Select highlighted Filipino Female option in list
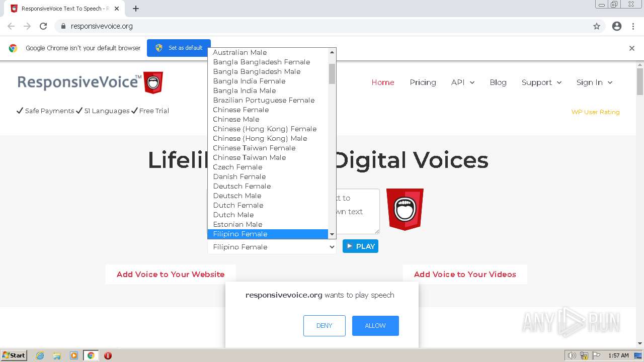Viewport: 644px width, 362px height. pyautogui.click(x=268, y=234)
